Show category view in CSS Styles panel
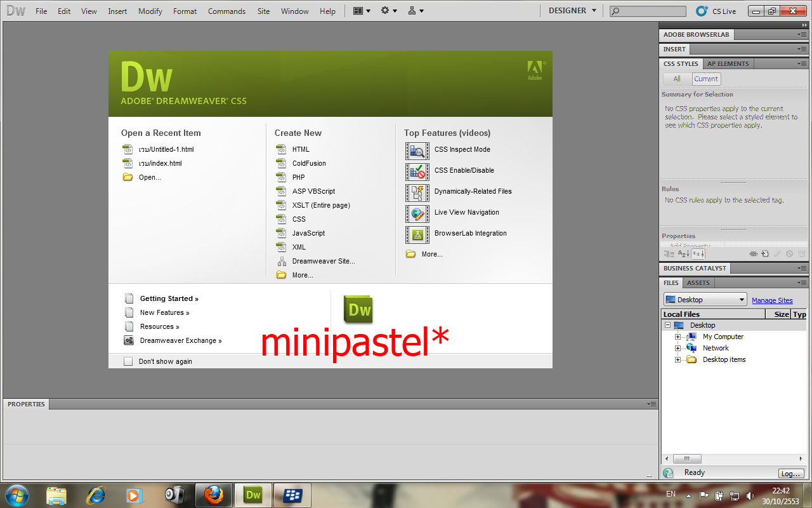The height and width of the screenshot is (508, 812). click(668, 253)
